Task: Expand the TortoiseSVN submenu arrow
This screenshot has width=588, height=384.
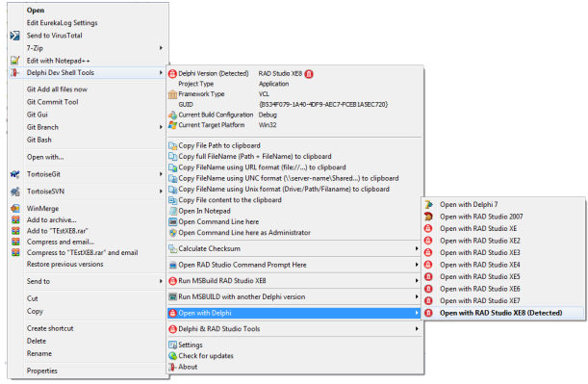Action: point(161,192)
